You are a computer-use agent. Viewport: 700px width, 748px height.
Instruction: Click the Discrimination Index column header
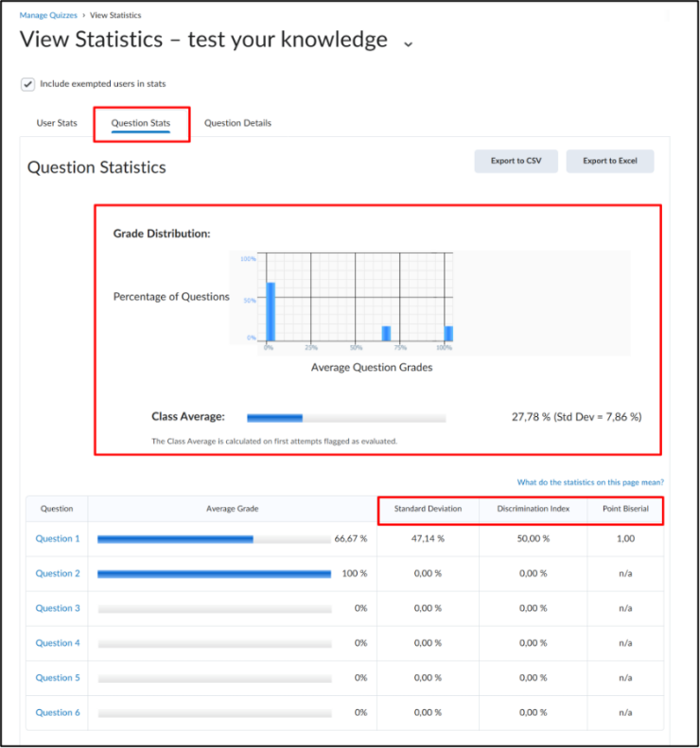(x=534, y=509)
